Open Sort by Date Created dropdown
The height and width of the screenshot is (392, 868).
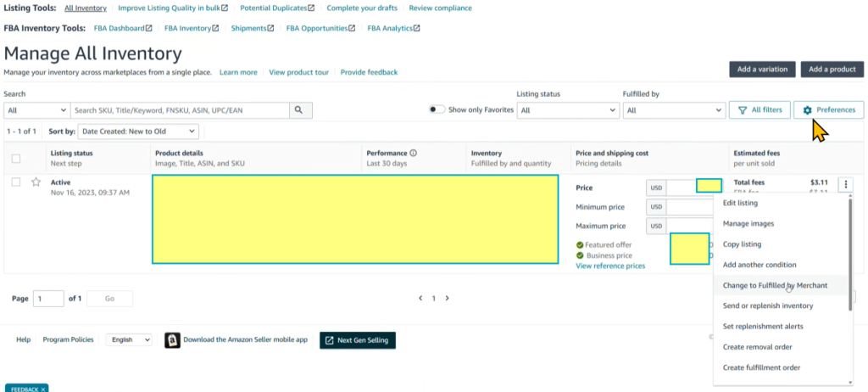pos(138,132)
